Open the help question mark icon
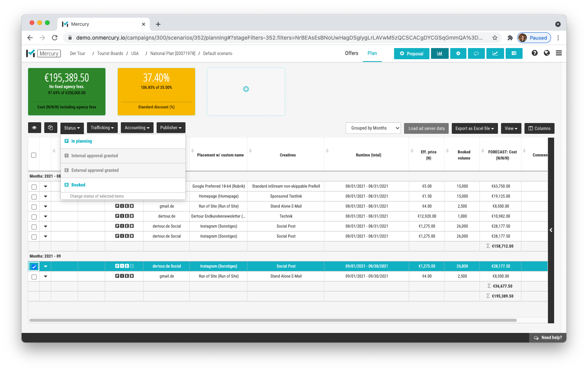Image resolution: width=588 pixels, height=371 pixels. tap(535, 53)
